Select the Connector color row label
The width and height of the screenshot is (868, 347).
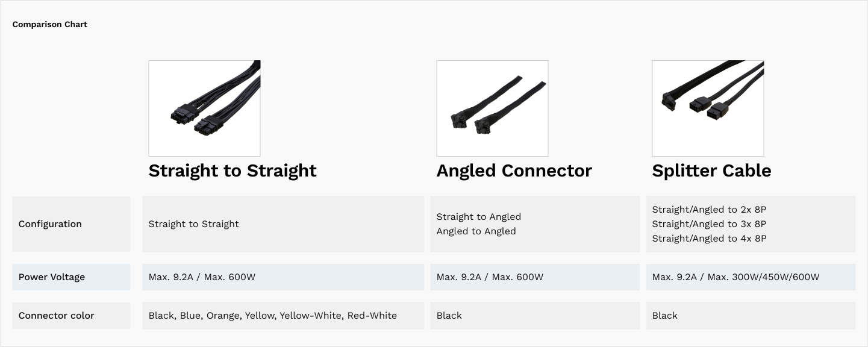(57, 316)
